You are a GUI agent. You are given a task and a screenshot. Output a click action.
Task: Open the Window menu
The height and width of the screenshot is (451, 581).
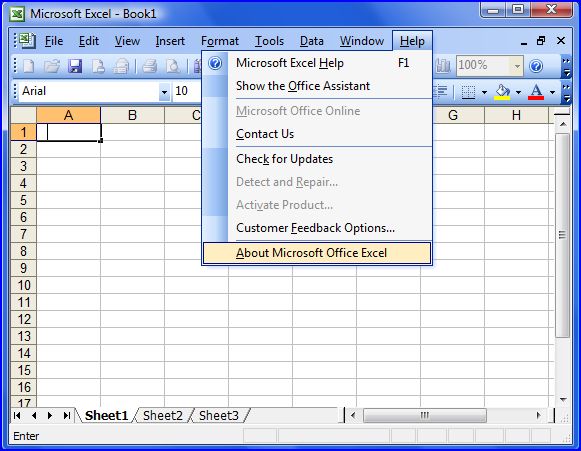(362, 41)
